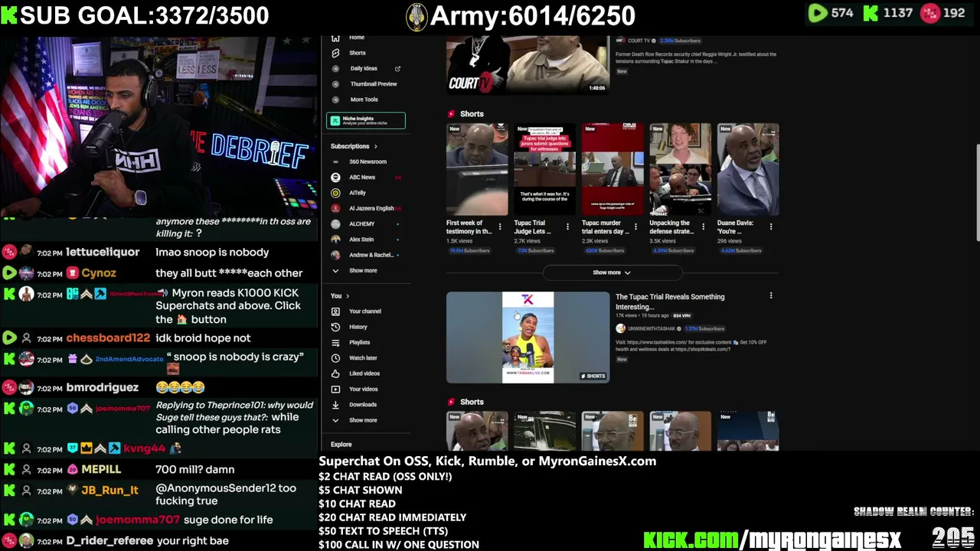Click chat username lettuceliquor
Viewport: 980px width, 551px height.
click(x=103, y=252)
